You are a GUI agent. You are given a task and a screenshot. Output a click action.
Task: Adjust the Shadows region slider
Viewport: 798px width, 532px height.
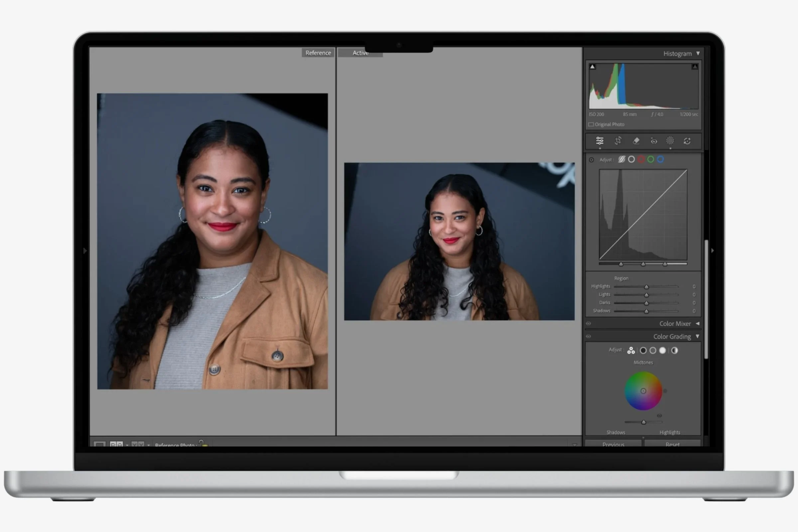(646, 311)
